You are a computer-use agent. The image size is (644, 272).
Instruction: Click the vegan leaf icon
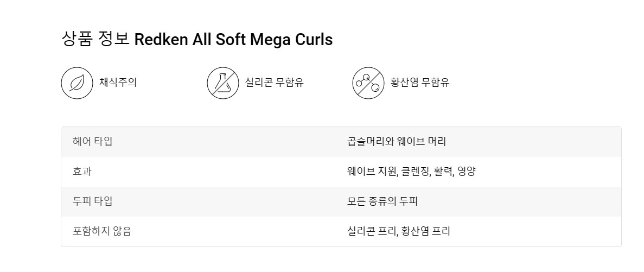point(77,83)
